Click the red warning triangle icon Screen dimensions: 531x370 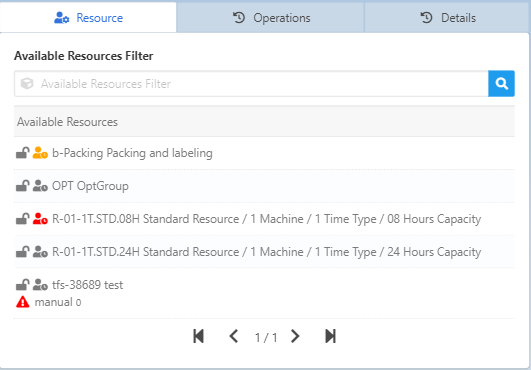(x=23, y=302)
